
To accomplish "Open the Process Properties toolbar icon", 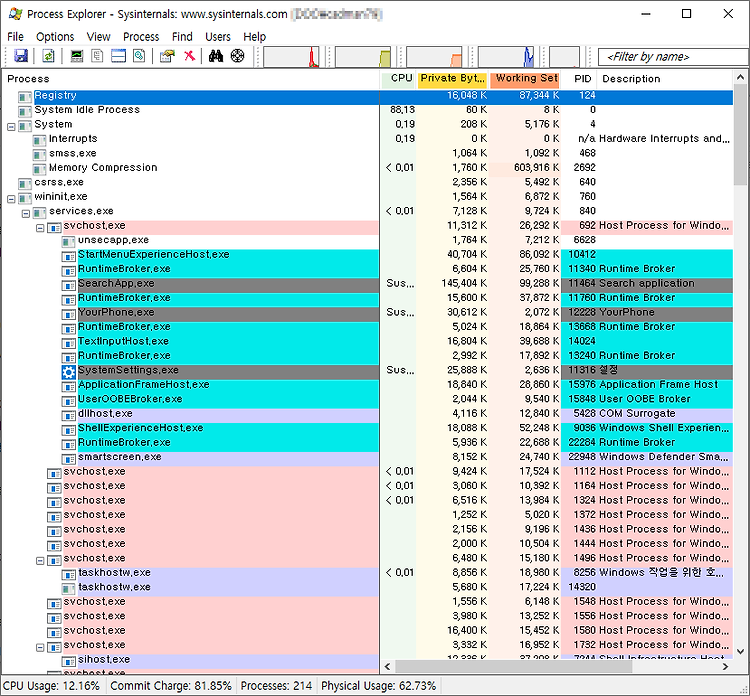I will (167, 56).
